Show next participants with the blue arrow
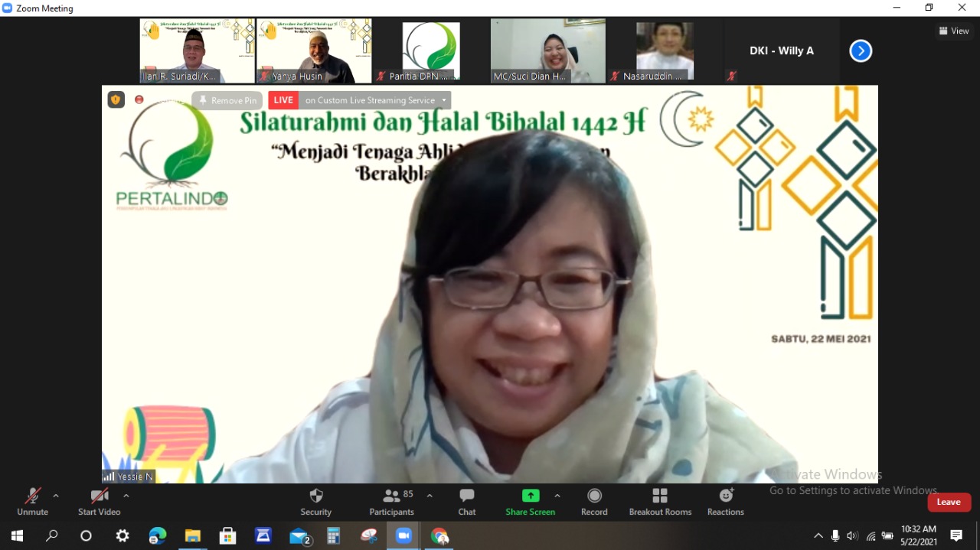This screenshot has height=550, width=980. [861, 51]
